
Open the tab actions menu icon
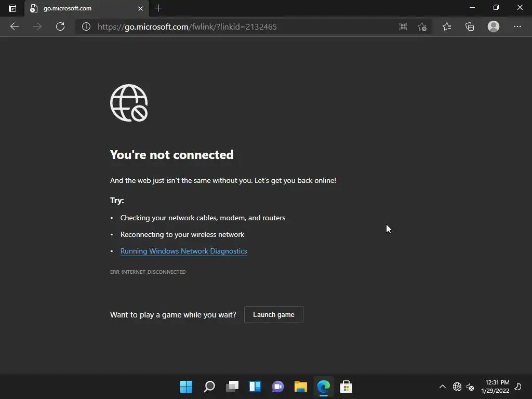click(x=12, y=8)
